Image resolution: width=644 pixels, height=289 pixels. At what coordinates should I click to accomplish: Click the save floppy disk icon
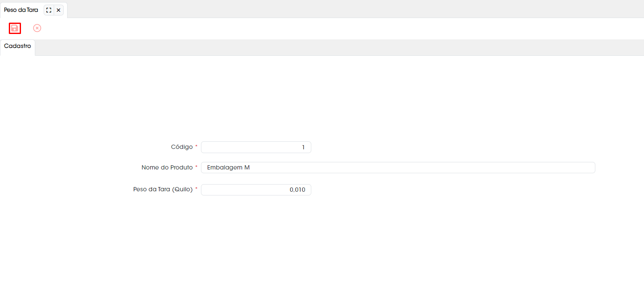15,28
